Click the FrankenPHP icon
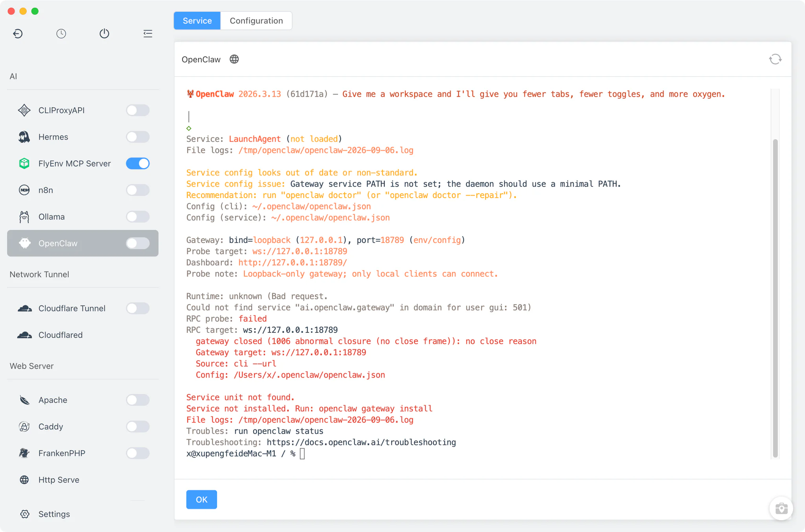805x532 pixels. [x=24, y=453]
